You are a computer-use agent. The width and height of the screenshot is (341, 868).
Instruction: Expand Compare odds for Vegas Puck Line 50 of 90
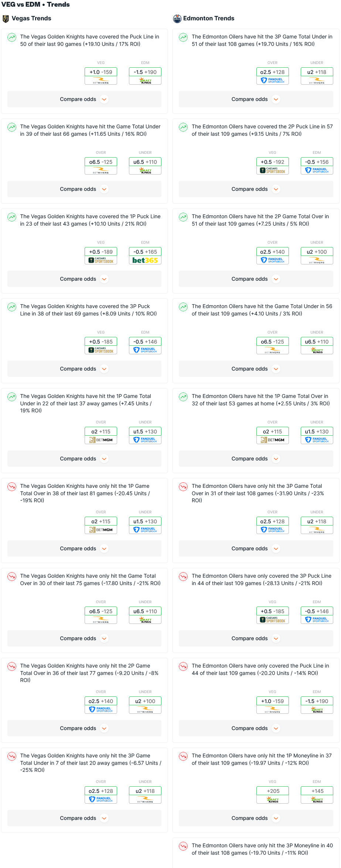point(84,99)
